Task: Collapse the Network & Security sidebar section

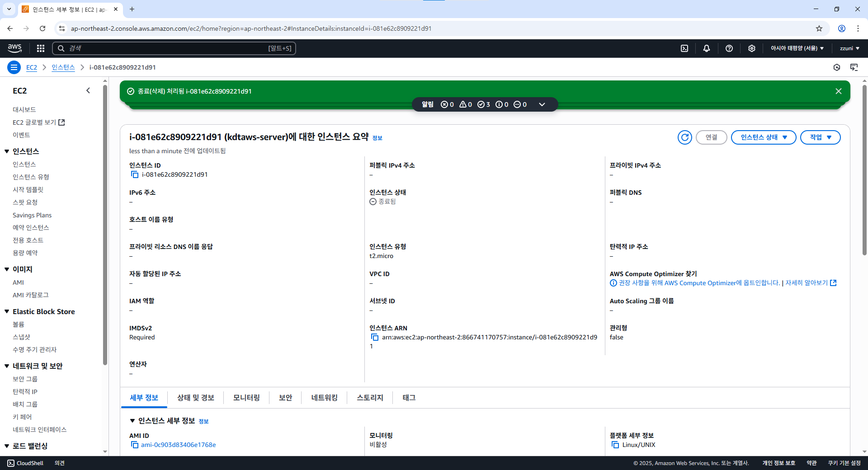Action: click(x=7, y=366)
